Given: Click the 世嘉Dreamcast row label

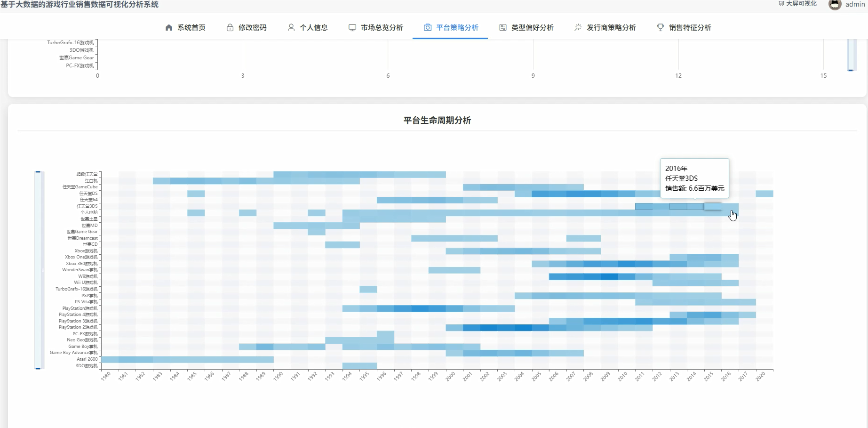Looking at the screenshot, I should pyautogui.click(x=82, y=238).
